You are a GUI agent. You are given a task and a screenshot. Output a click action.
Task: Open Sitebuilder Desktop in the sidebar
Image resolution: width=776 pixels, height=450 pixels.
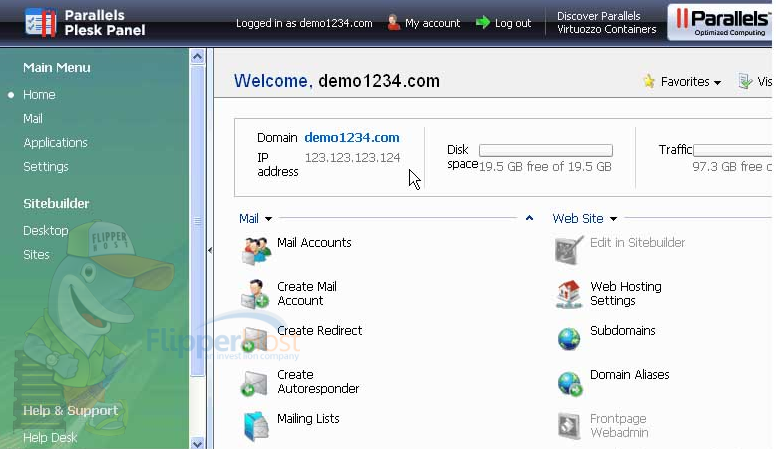(46, 231)
